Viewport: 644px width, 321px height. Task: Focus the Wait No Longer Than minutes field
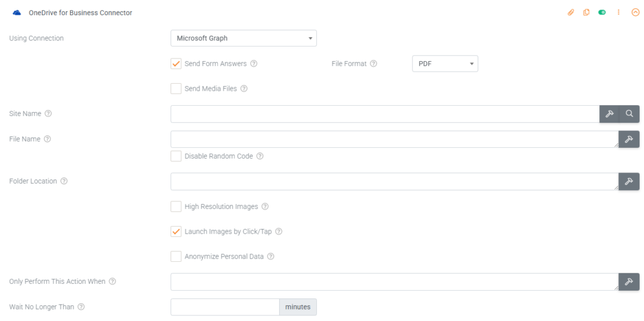tap(225, 307)
